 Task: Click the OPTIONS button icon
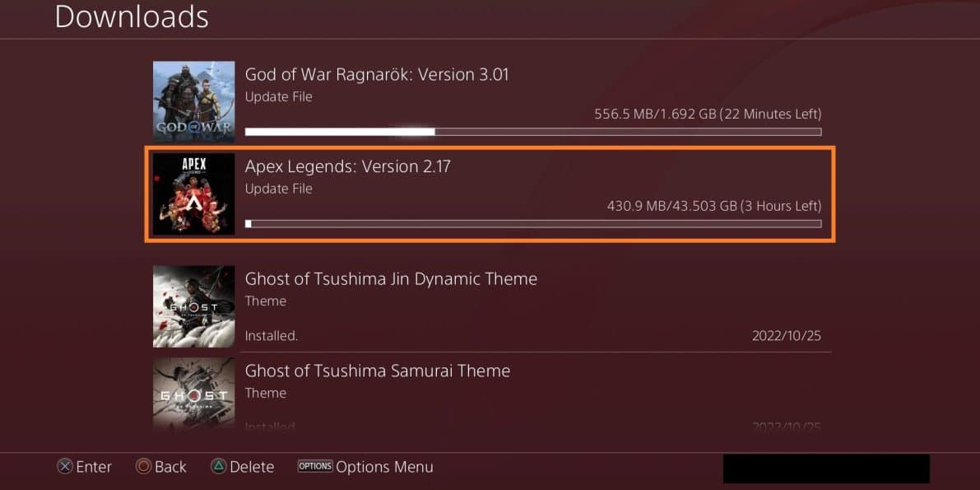click(x=314, y=466)
